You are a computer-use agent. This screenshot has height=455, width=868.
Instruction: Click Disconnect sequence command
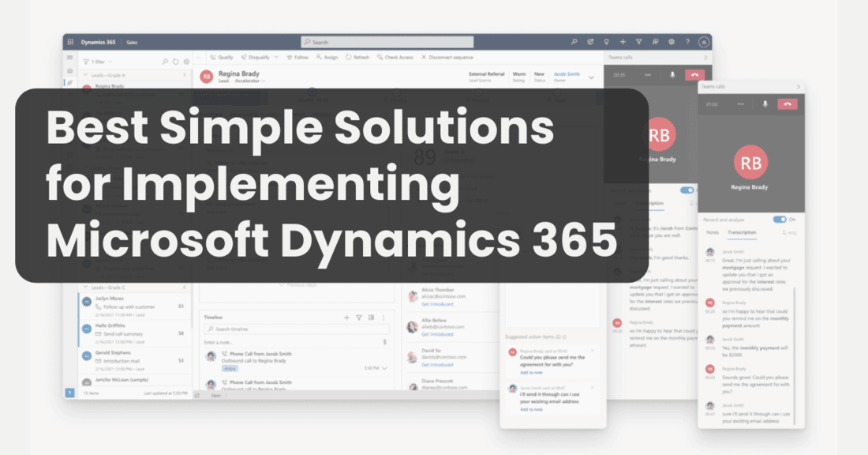tap(447, 57)
